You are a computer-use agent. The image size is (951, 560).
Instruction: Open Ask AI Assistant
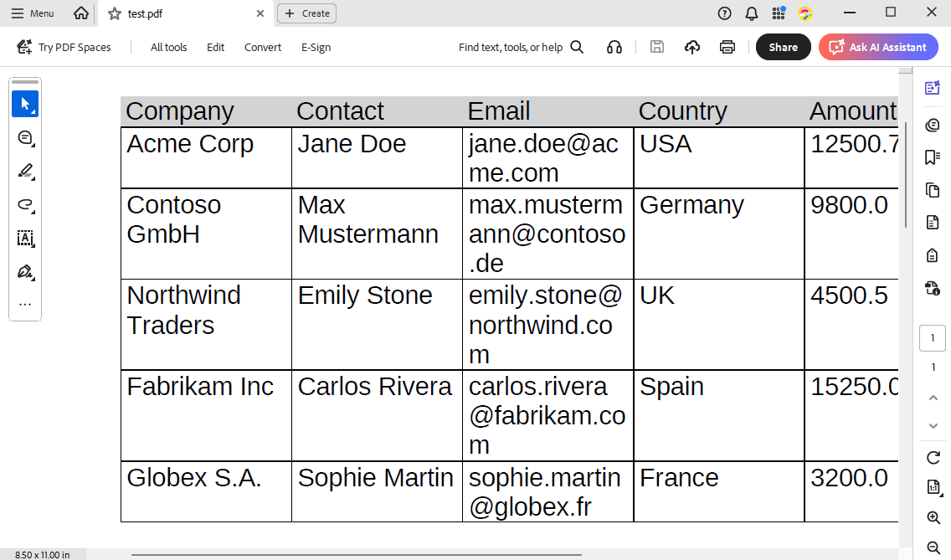tap(878, 48)
